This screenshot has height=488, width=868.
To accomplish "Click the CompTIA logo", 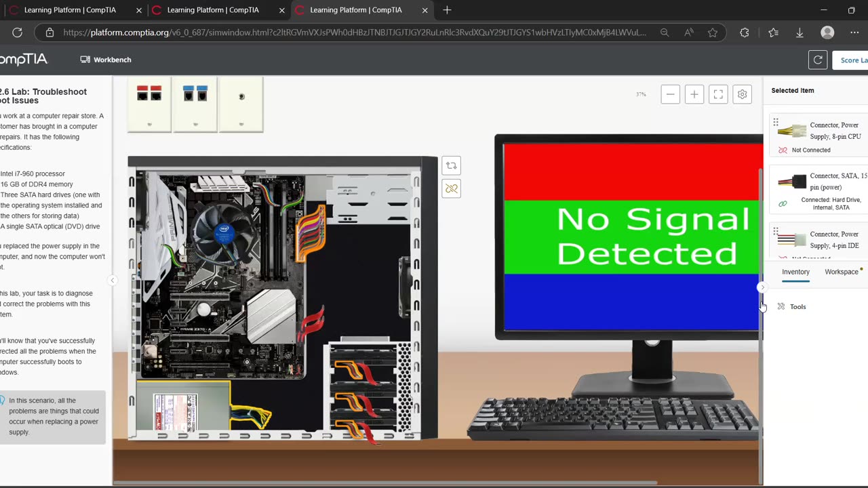I will [24, 60].
